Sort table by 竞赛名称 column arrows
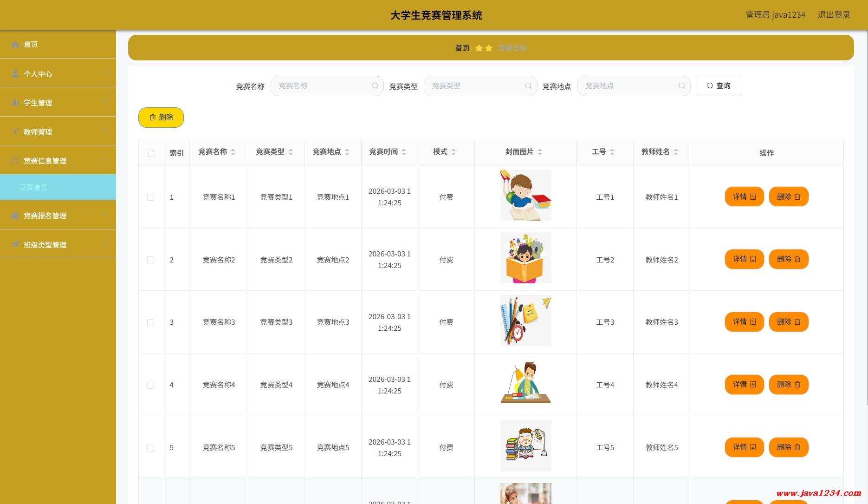Viewport: 868px width, 504px height. point(233,152)
